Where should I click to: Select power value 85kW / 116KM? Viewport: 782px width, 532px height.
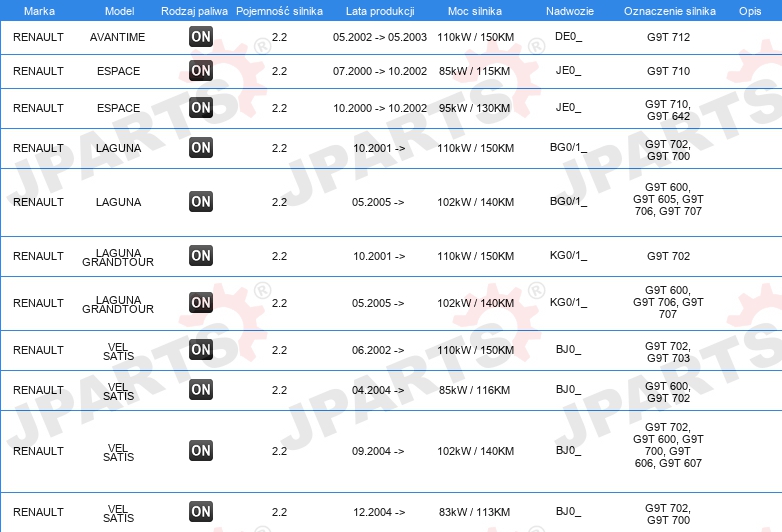click(475, 390)
